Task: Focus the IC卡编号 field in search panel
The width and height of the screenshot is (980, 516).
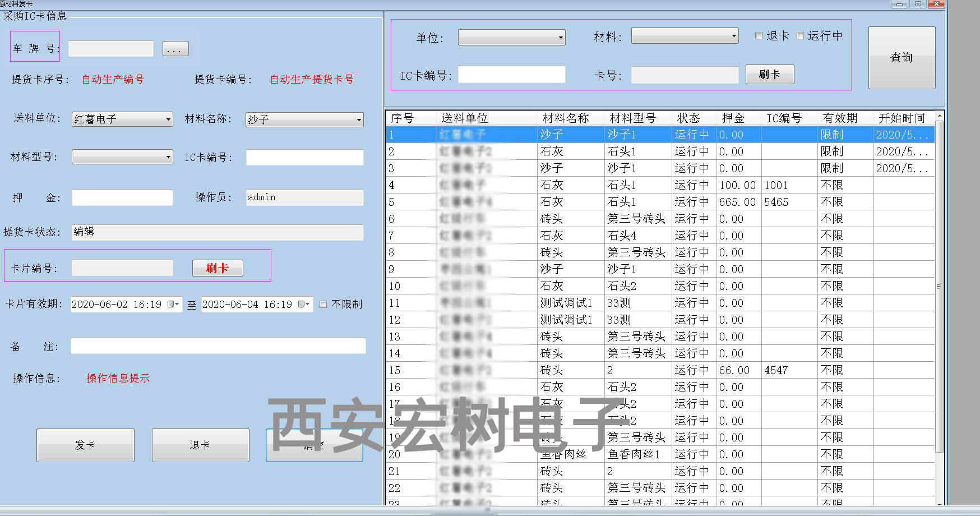Action: click(x=511, y=75)
